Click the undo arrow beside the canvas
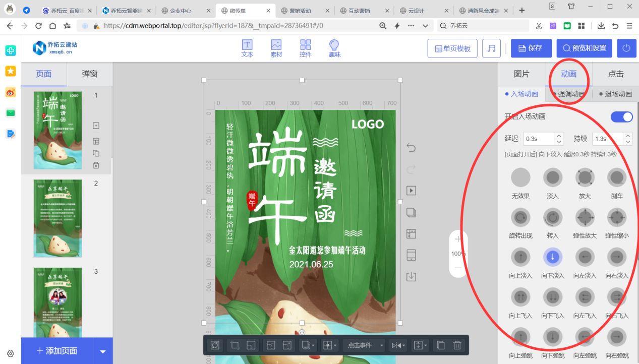 coord(410,147)
